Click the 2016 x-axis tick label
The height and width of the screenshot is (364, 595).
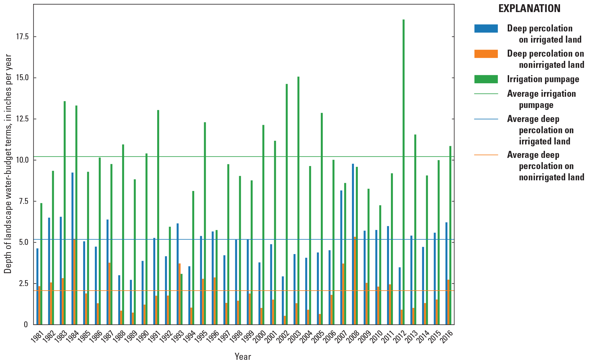coord(447,337)
